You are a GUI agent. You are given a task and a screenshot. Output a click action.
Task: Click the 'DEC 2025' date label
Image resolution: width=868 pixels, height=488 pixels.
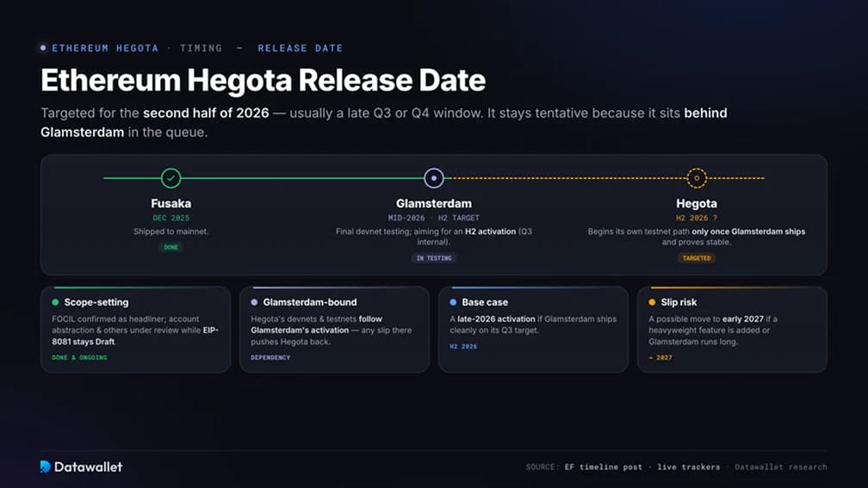(171, 218)
